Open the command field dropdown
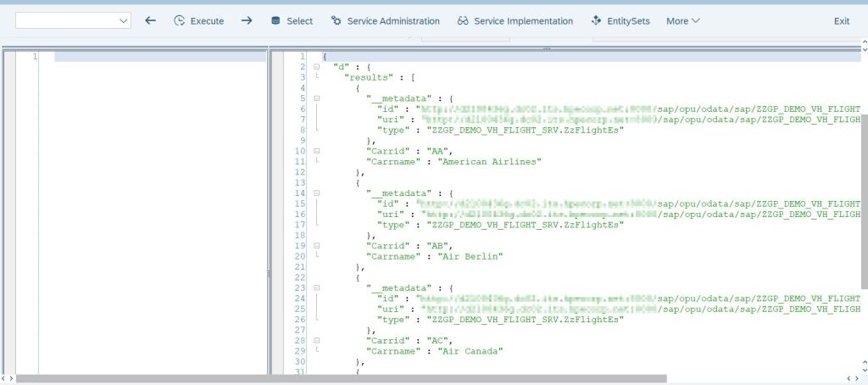Screen dimensions: 868x385 124,21
